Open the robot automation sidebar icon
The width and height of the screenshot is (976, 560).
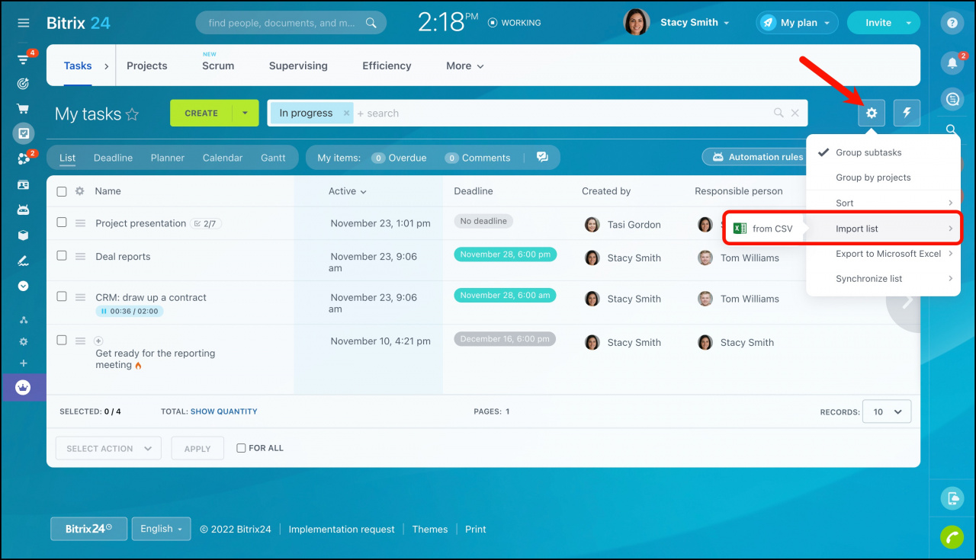click(x=24, y=210)
